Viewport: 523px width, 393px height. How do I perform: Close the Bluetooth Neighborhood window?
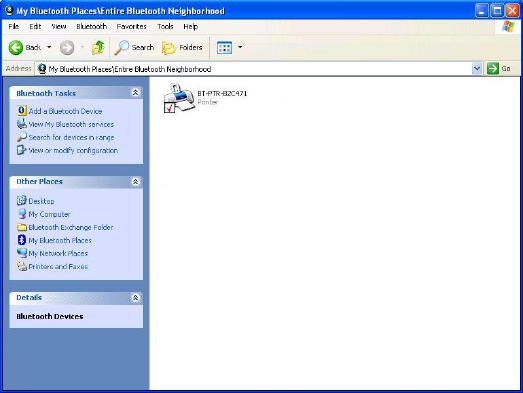512,11
